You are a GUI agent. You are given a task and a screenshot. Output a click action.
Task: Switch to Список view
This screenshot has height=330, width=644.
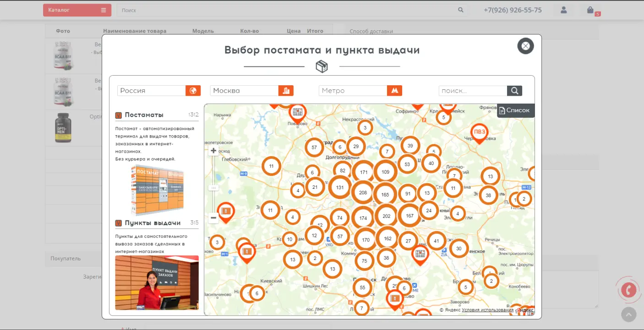point(516,110)
